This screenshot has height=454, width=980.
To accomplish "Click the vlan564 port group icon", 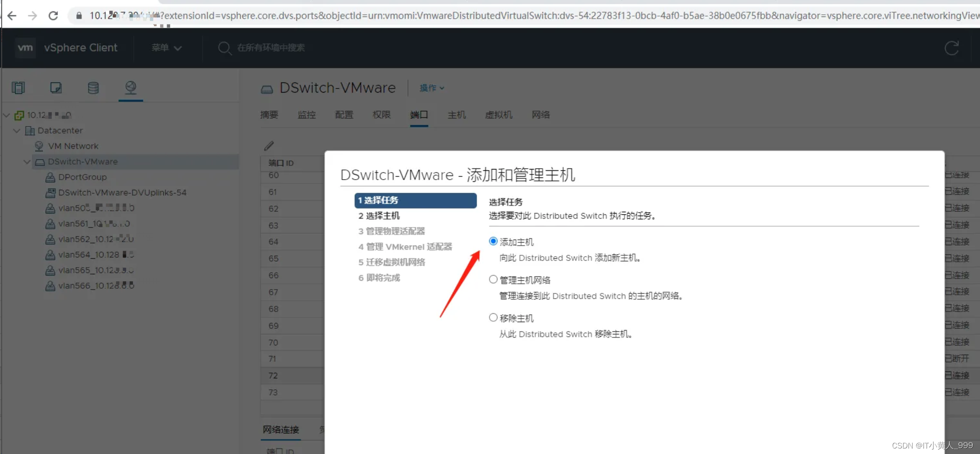I will pos(50,254).
